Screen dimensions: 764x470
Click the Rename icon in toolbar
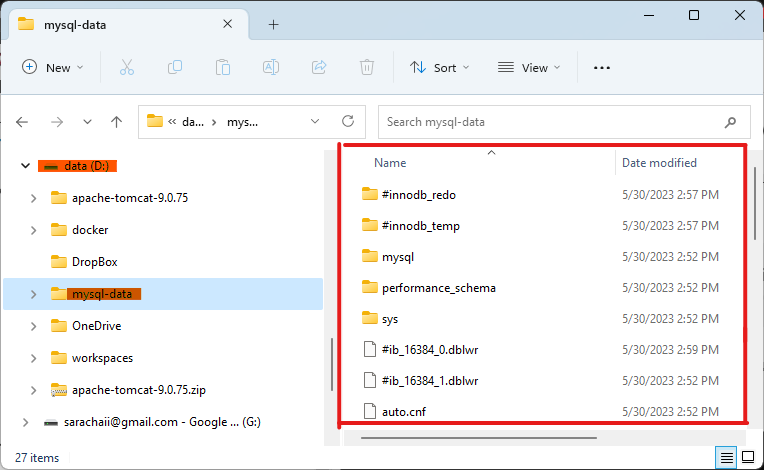[270, 67]
